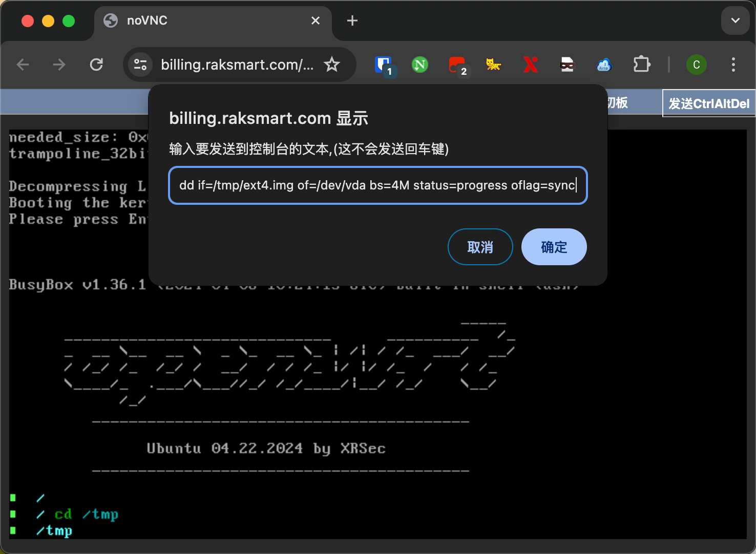Image resolution: width=756 pixels, height=554 pixels.
Task: Open the masked hat-and-glasses extension
Action: pos(568,65)
